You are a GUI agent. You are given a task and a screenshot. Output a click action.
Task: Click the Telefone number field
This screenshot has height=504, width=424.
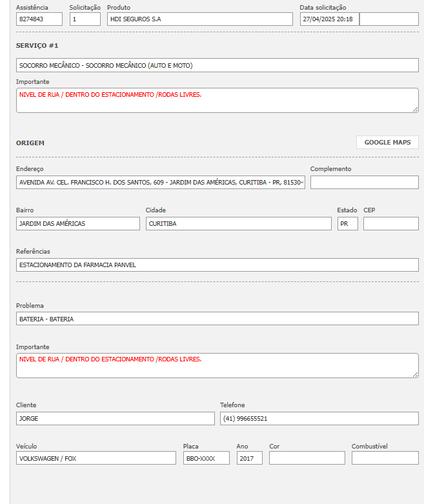click(319, 418)
